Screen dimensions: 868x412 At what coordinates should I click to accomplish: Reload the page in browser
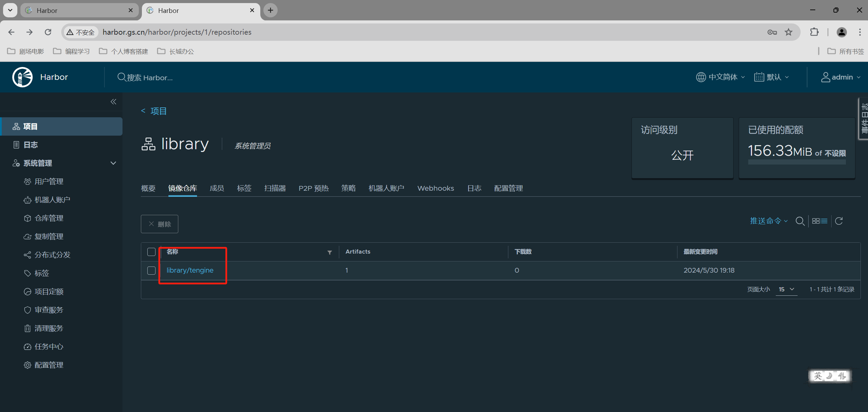(x=48, y=32)
